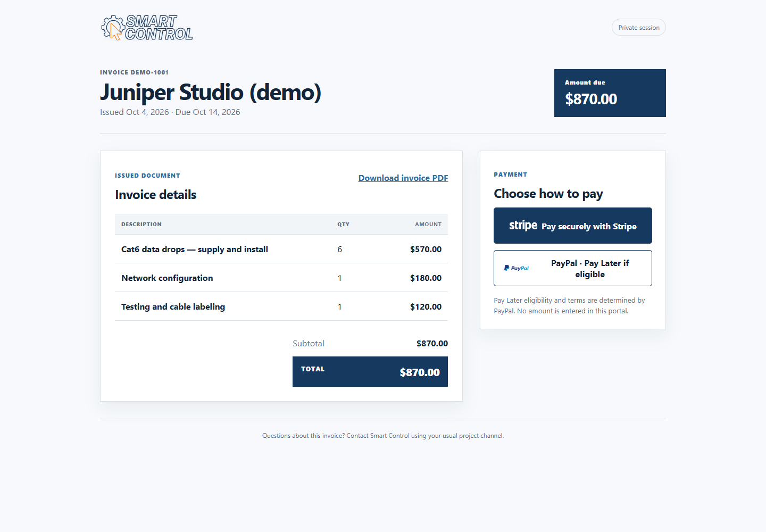Click the PAYMENT section label
The image size is (766, 532).
coord(510,174)
